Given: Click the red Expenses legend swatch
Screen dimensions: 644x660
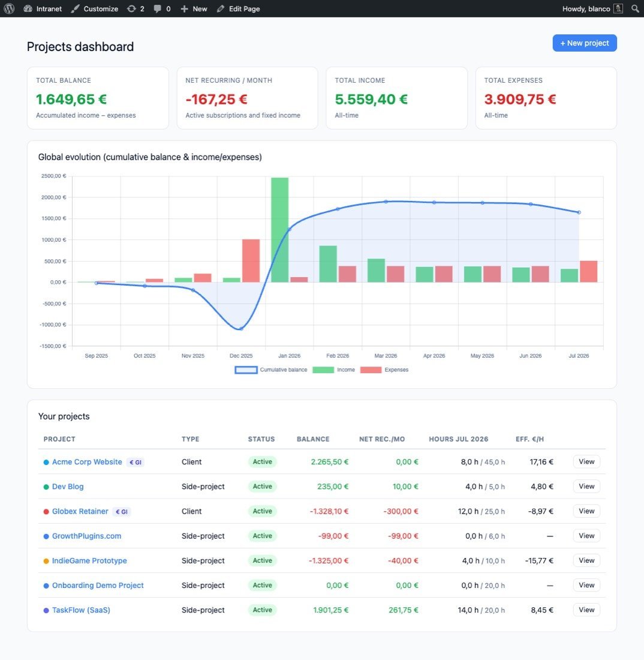Looking at the screenshot, I should pos(371,370).
